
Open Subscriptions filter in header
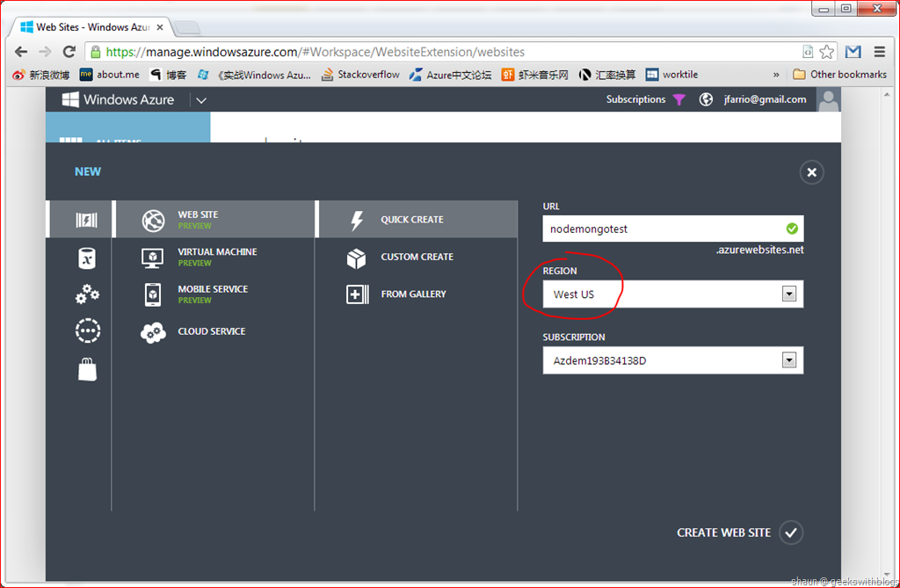click(x=646, y=99)
